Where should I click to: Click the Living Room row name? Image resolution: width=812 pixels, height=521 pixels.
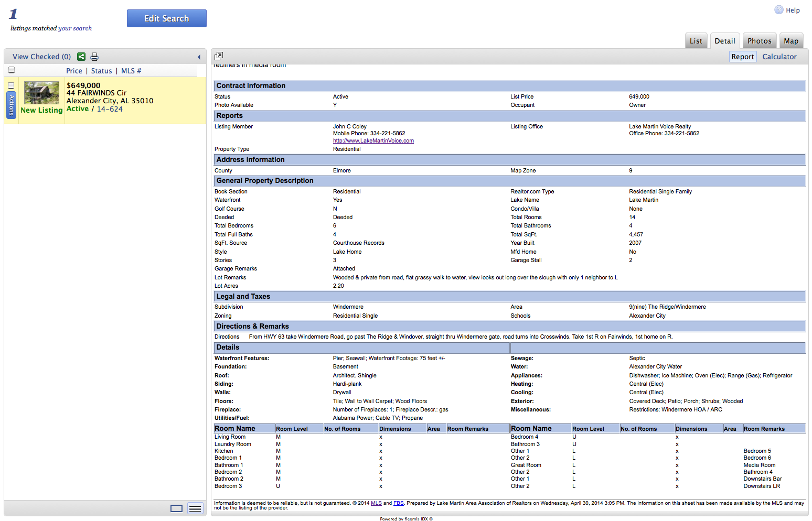point(230,437)
